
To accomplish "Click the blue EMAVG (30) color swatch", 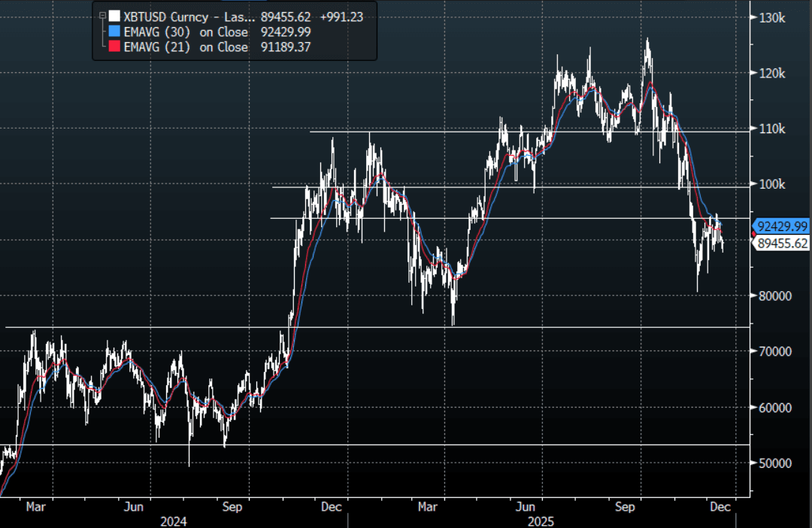I will 114,32.
